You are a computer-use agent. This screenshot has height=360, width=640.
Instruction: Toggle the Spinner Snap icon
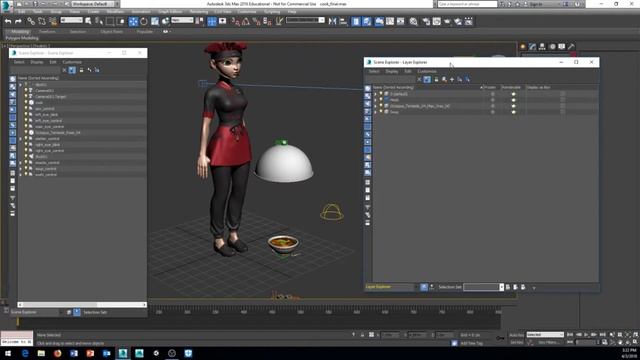point(267,21)
